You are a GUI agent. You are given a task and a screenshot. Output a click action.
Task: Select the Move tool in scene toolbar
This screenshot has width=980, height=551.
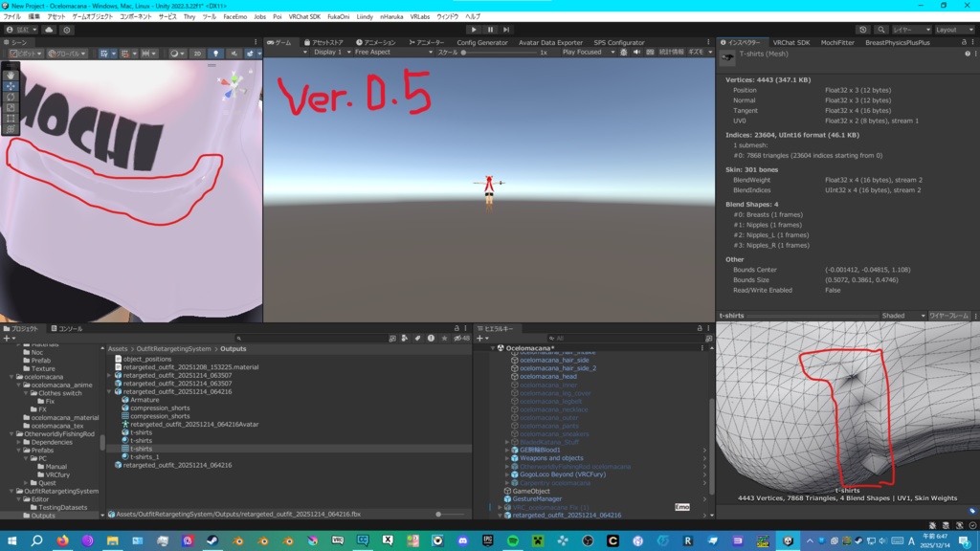11,86
